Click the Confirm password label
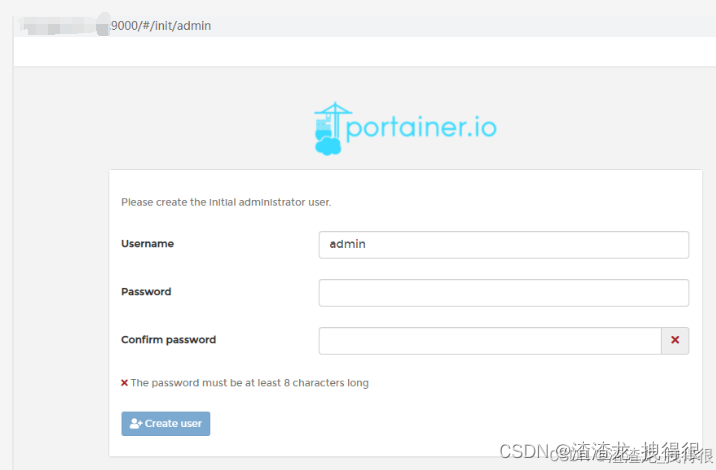716x470 pixels. pyautogui.click(x=168, y=340)
